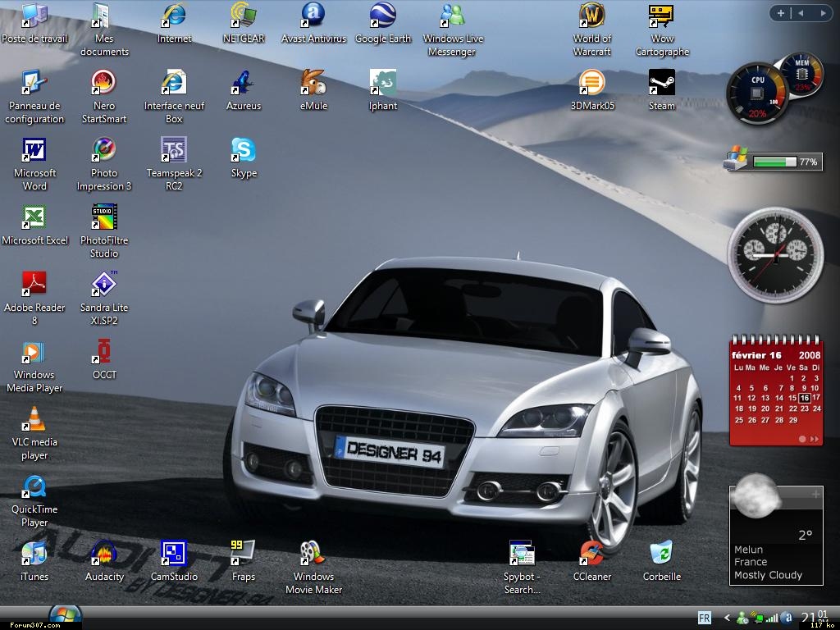Launch the Microsoft Excel shortcut

(34, 217)
